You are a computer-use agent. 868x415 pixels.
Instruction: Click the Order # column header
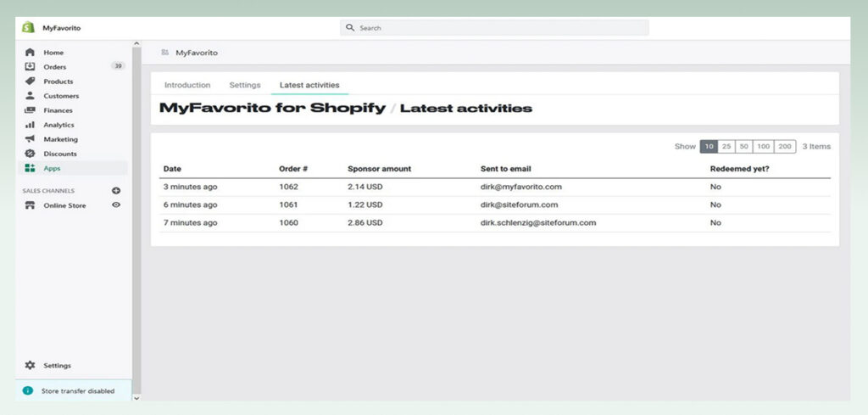click(292, 168)
